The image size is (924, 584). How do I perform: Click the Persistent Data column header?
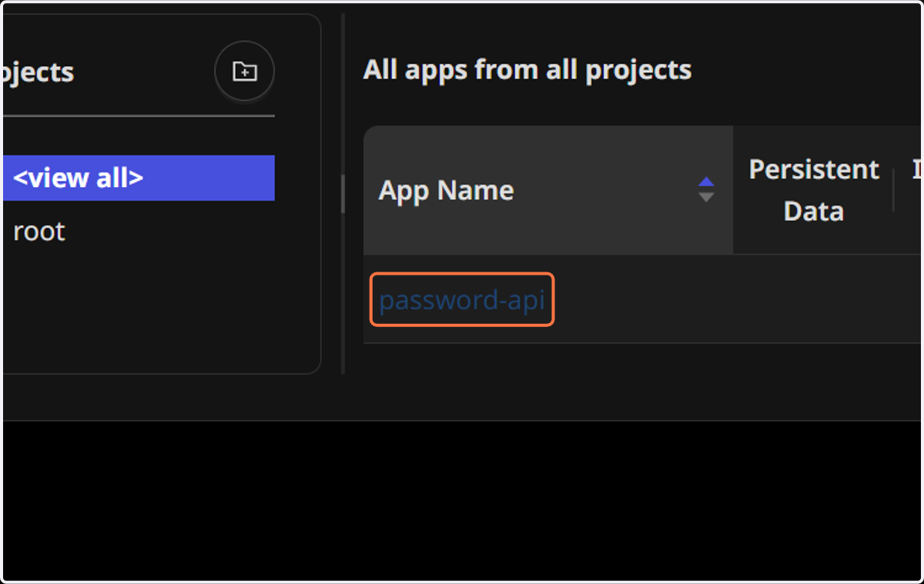pos(814,190)
